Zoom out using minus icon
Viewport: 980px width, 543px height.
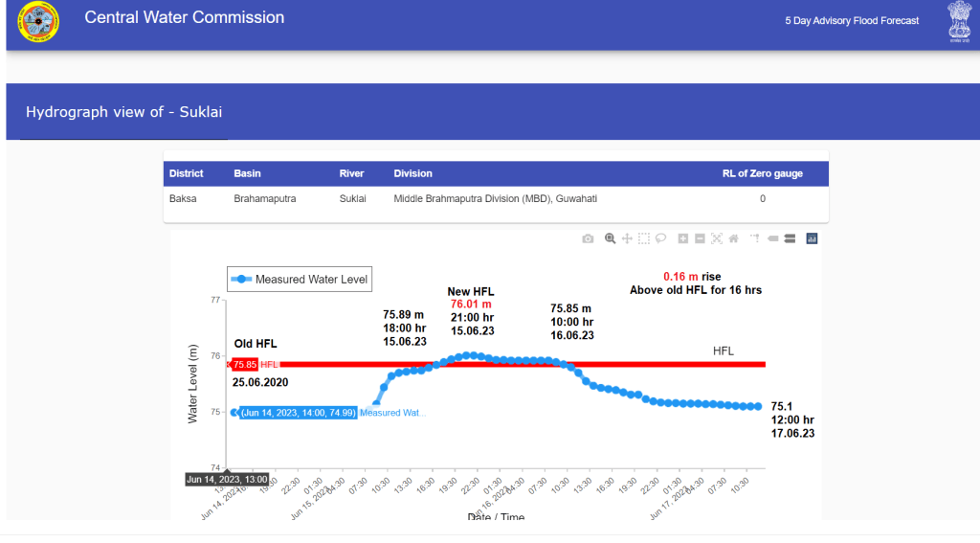click(701, 238)
